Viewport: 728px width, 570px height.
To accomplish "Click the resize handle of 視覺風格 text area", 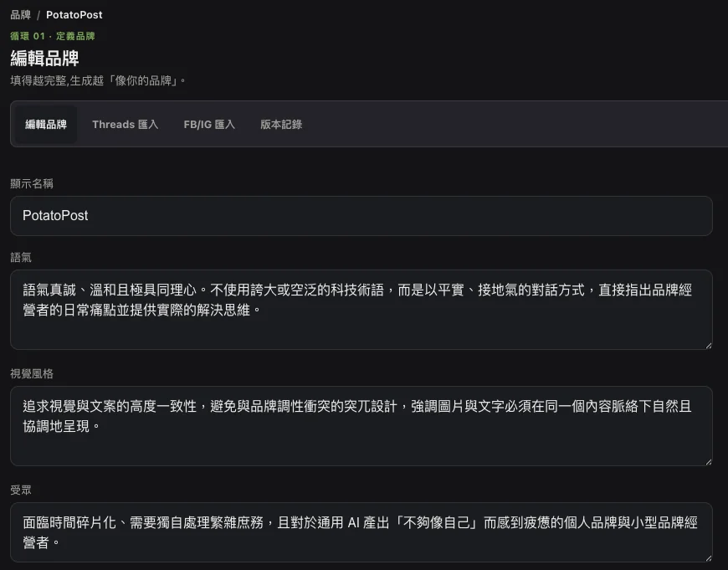I will tap(709, 462).
